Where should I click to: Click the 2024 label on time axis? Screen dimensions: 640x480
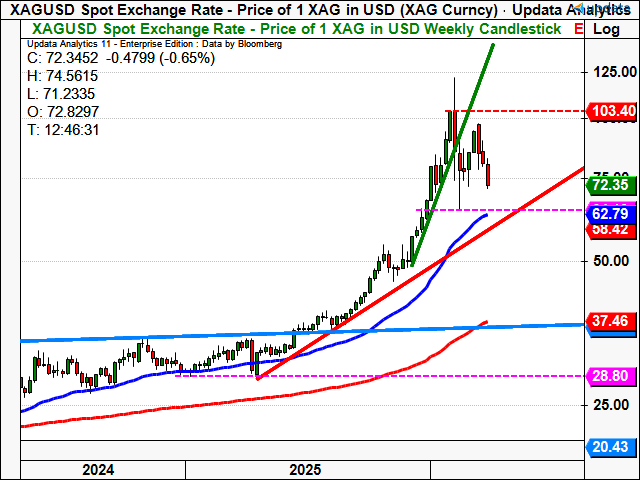pos(97,469)
